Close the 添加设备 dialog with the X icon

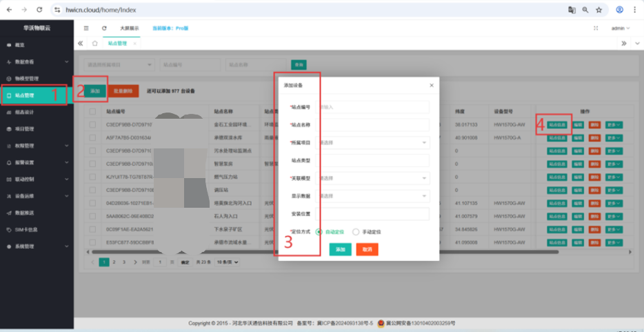[x=432, y=85]
